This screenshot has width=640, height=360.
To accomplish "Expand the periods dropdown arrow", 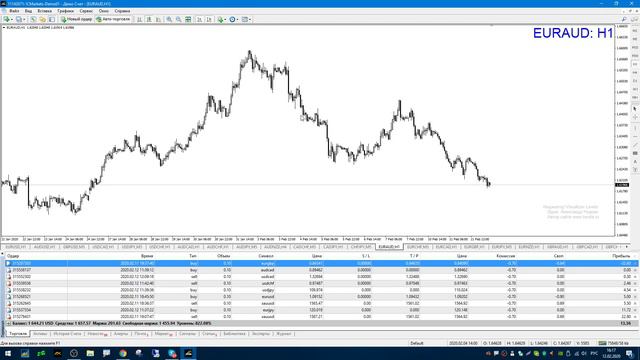I will point(238,19).
